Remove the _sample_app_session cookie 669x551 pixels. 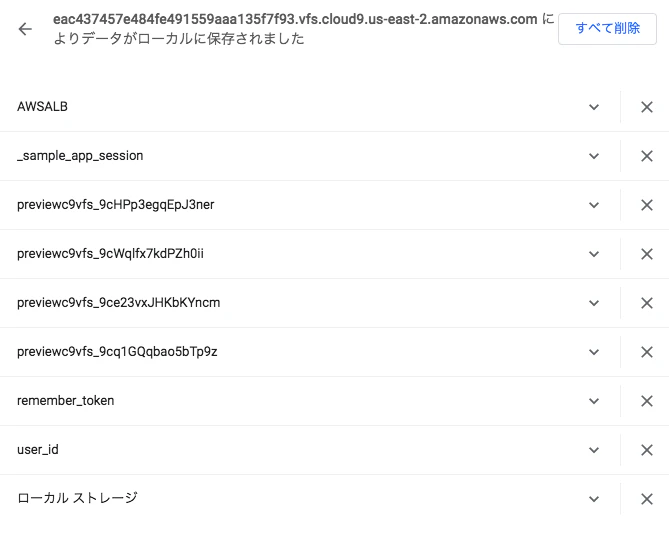[647, 156]
